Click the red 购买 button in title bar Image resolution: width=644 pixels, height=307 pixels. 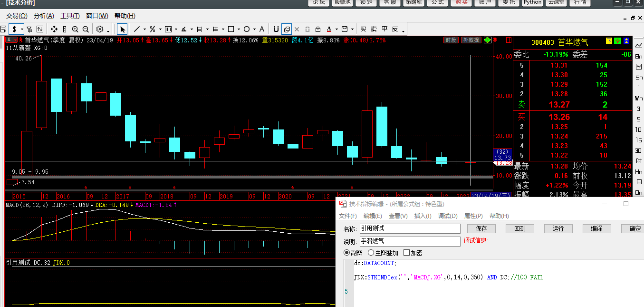[461, 2]
